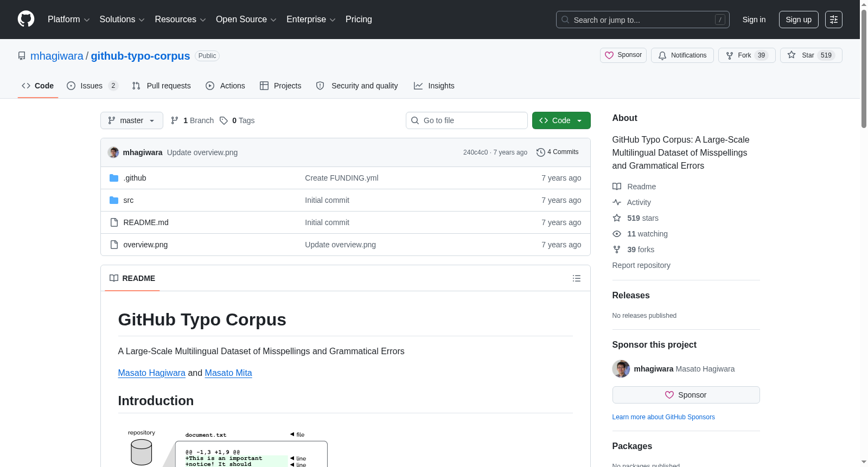The image size is (868, 467).
Task: Open the command palette icon button
Action: [833, 20]
